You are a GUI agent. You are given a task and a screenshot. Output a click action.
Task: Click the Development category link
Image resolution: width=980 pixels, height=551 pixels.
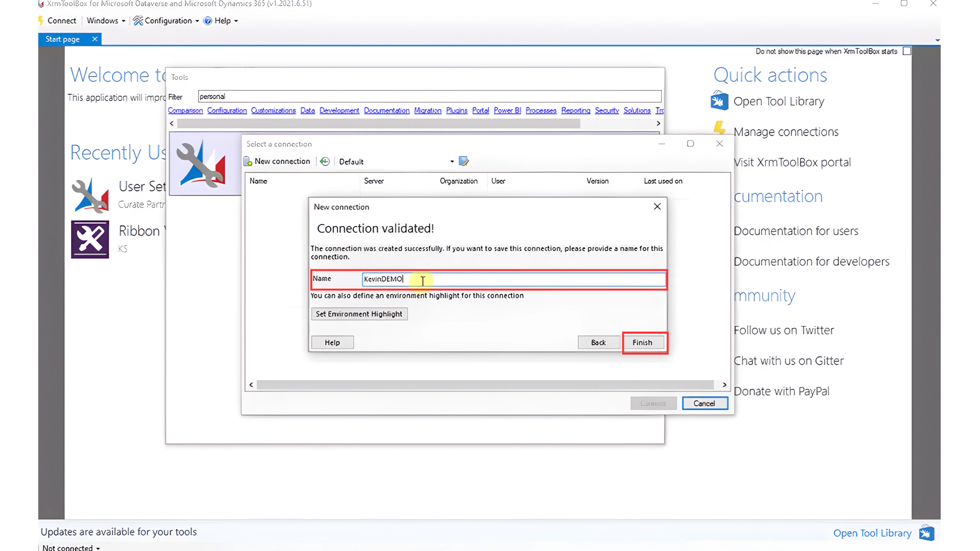click(x=339, y=111)
